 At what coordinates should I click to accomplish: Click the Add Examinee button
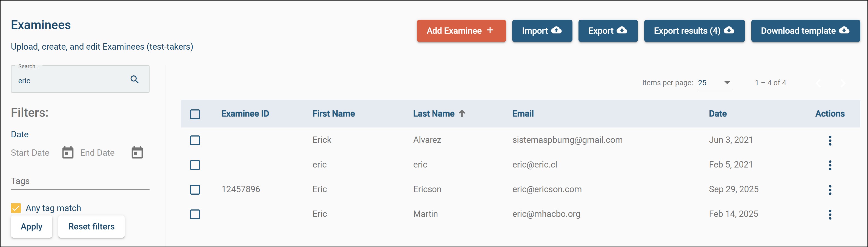[x=461, y=31]
